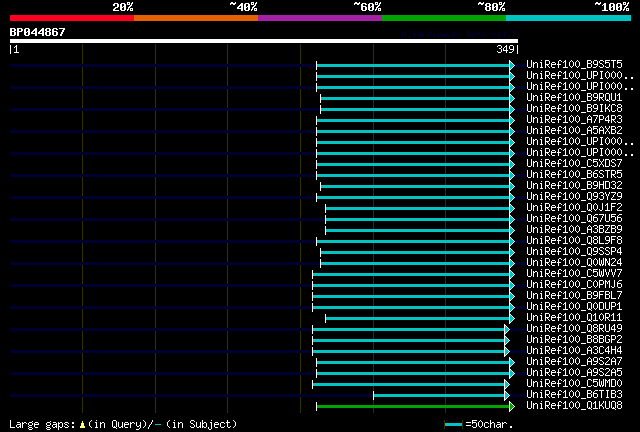
Task: Click the green arrowhead ending the Q1KUQ8 alignment
Action: pyautogui.click(x=512, y=406)
